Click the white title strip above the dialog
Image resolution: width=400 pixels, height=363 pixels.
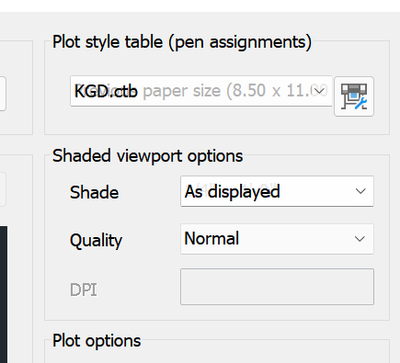point(200,6)
